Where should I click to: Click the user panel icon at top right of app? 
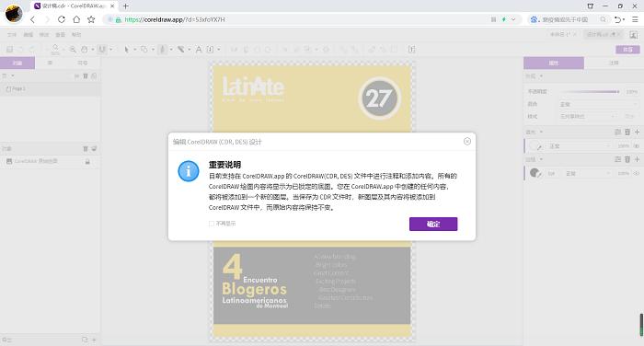pos(633,35)
